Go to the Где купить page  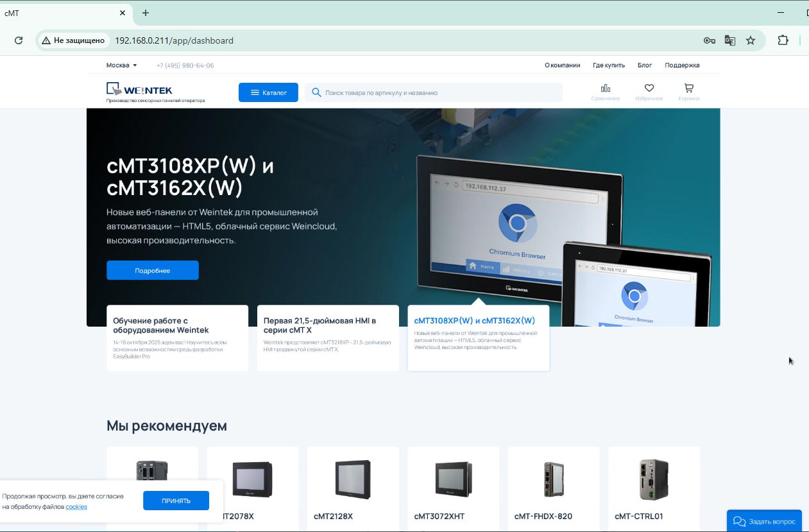608,65
